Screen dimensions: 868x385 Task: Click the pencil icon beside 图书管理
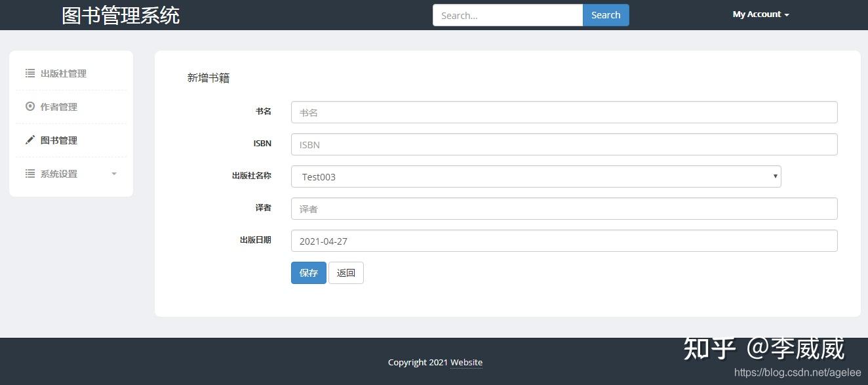click(x=30, y=140)
